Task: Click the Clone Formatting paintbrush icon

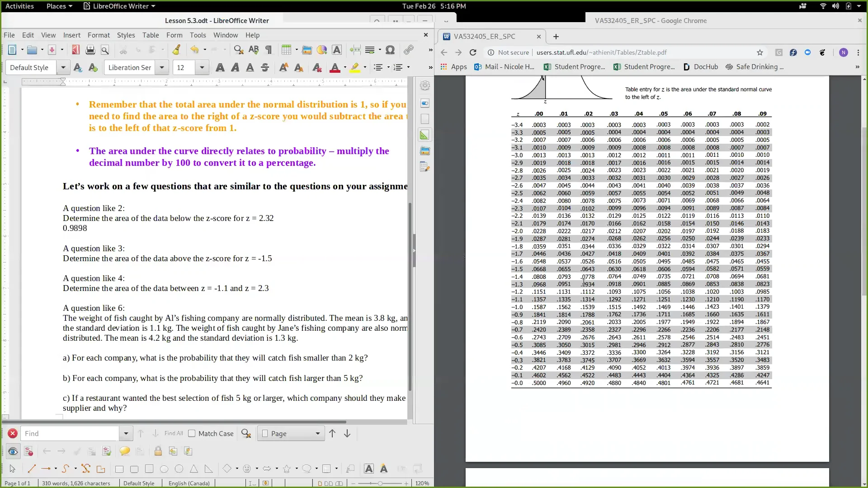Action: [176, 50]
